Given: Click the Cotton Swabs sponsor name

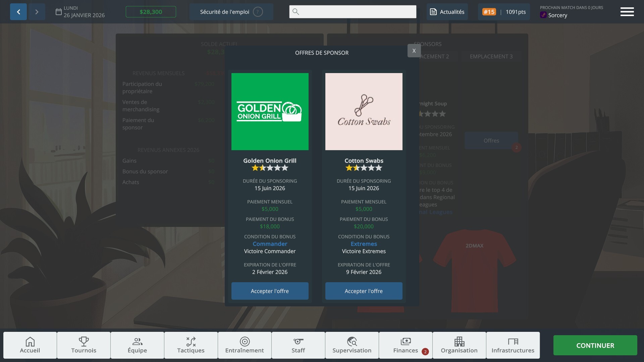Looking at the screenshot, I should coord(364,161).
